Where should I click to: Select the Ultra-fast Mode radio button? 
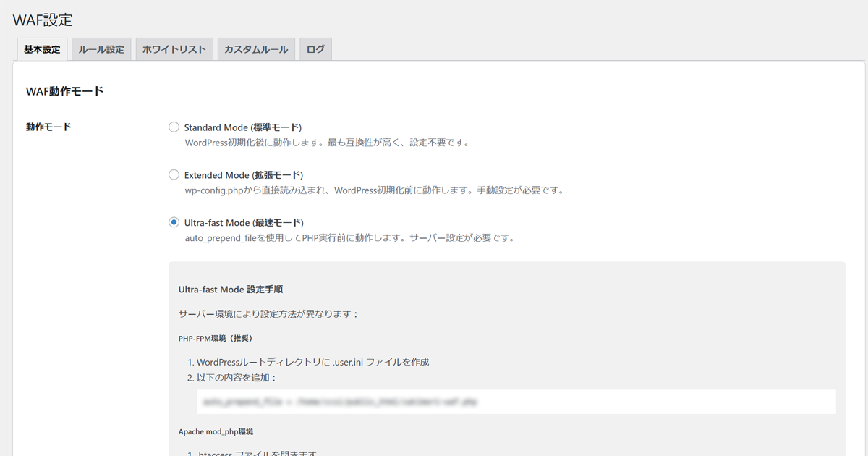(x=174, y=222)
